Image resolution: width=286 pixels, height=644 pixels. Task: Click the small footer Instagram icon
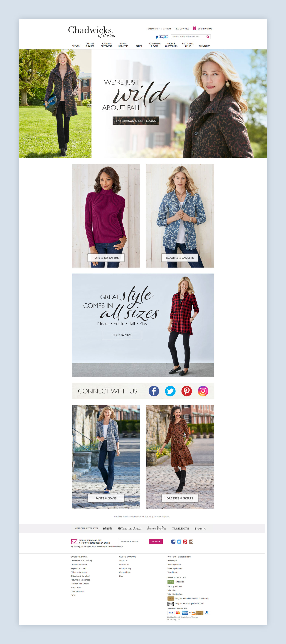(x=191, y=541)
